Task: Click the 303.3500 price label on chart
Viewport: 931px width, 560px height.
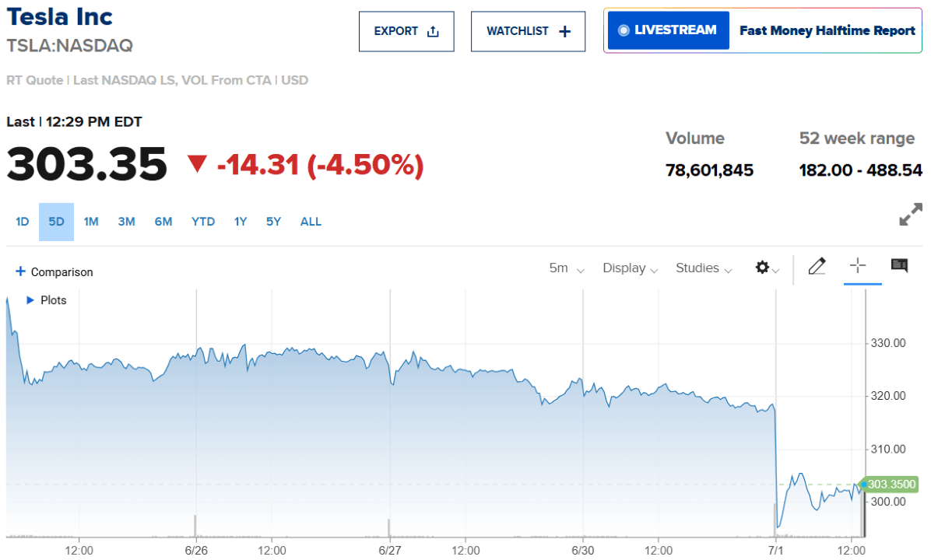Action: click(892, 485)
